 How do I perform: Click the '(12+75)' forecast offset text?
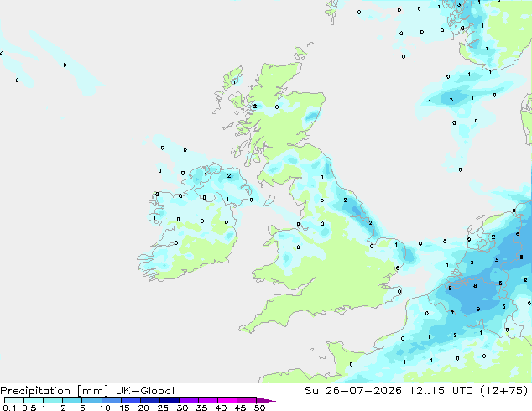[x=504, y=391]
